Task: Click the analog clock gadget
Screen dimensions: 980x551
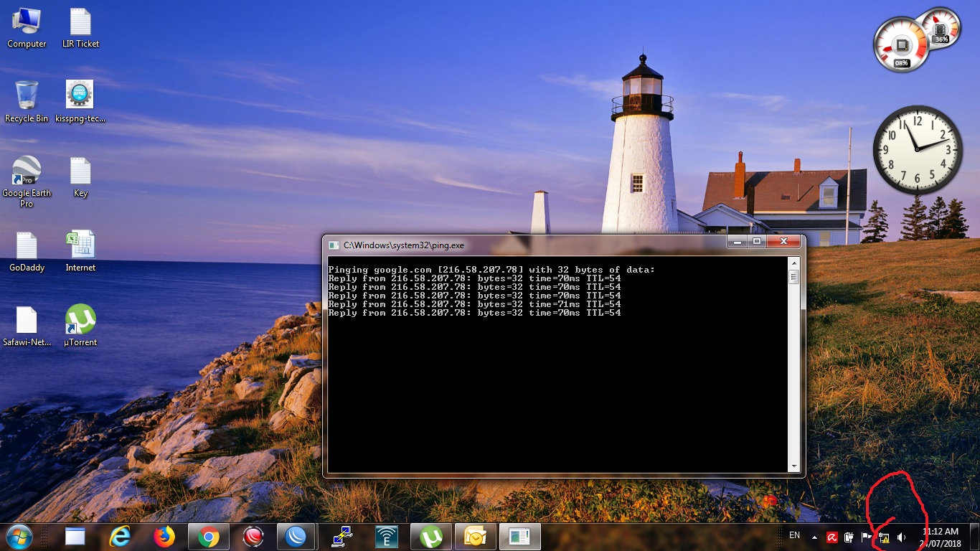Action: pos(917,149)
